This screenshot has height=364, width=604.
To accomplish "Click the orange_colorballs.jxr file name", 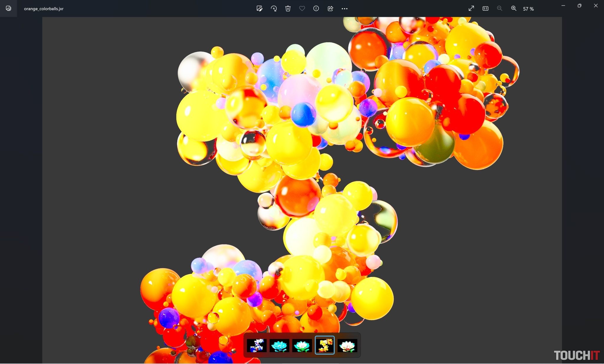I will (x=44, y=9).
